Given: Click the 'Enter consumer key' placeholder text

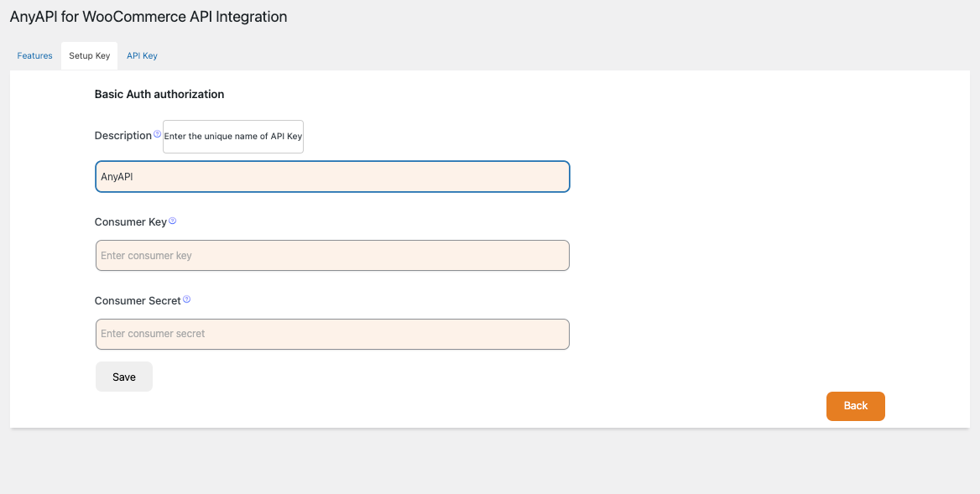Looking at the screenshot, I should point(146,256).
